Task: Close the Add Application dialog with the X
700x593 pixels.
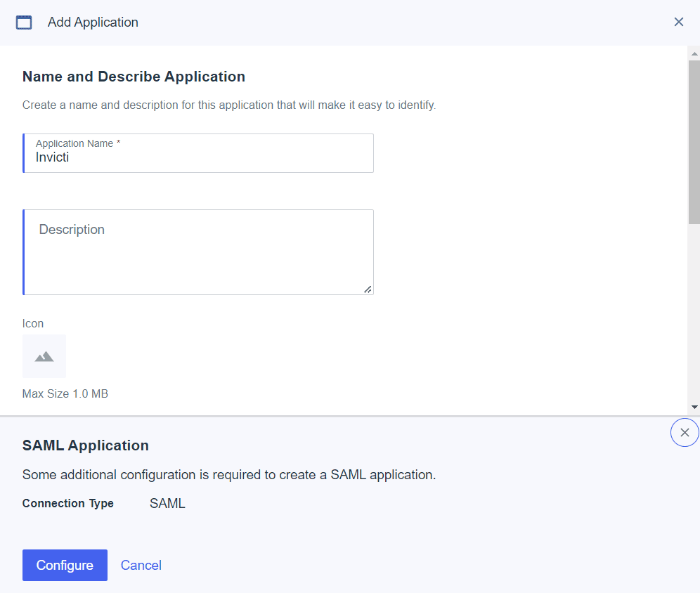Action: [678, 22]
